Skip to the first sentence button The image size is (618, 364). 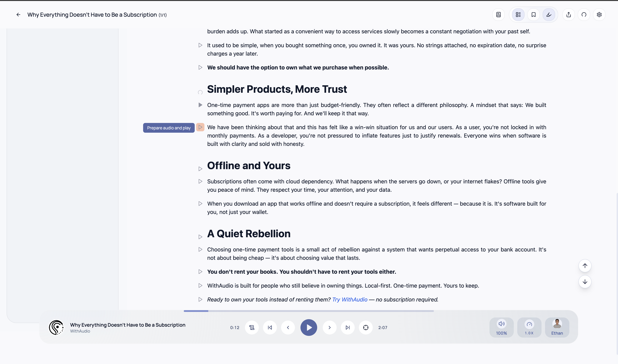[x=270, y=328]
